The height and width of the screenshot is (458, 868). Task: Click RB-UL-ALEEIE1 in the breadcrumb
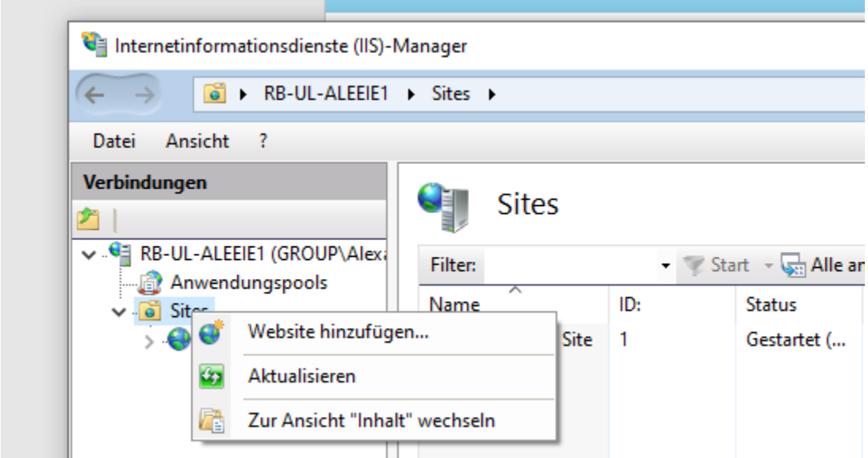tap(326, 94)
